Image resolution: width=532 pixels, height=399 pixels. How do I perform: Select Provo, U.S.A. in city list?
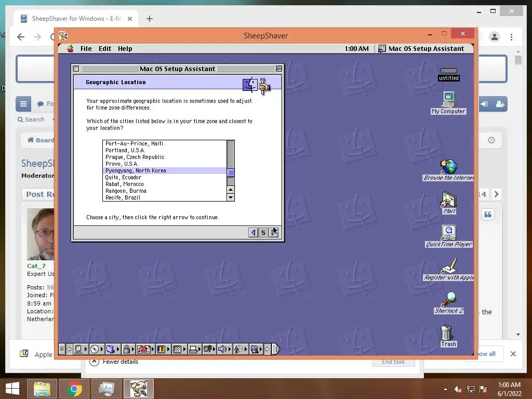pos(165,164)
